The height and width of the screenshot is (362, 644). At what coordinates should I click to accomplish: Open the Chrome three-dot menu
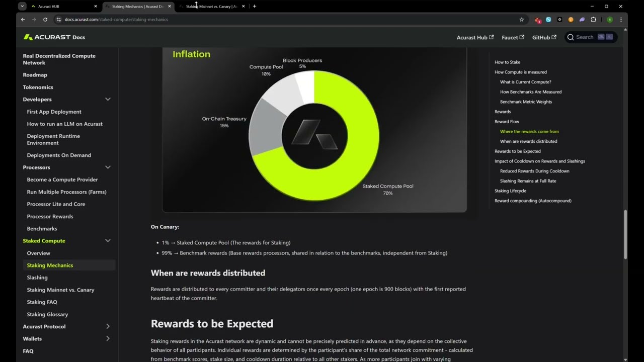click(x=621, y=20)
